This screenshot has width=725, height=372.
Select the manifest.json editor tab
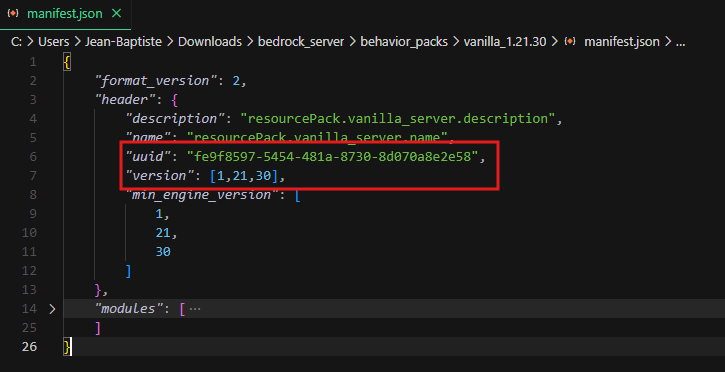click(65, 14)
